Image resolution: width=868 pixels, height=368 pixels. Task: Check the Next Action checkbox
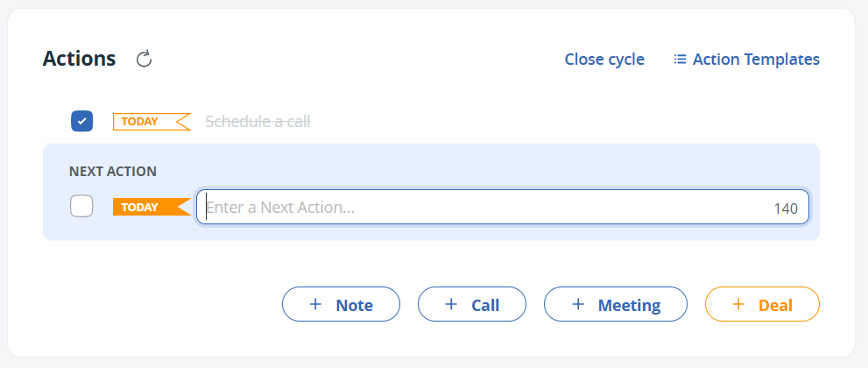click(x=81, y=207)
